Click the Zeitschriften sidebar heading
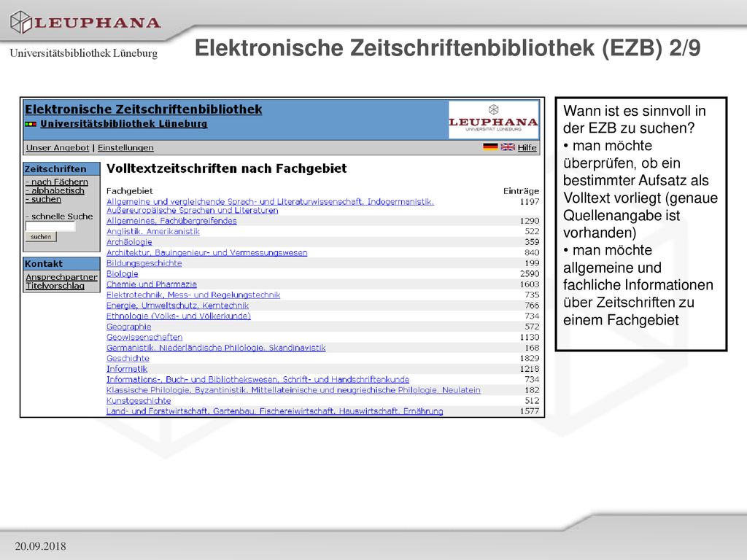 point(55,169)
